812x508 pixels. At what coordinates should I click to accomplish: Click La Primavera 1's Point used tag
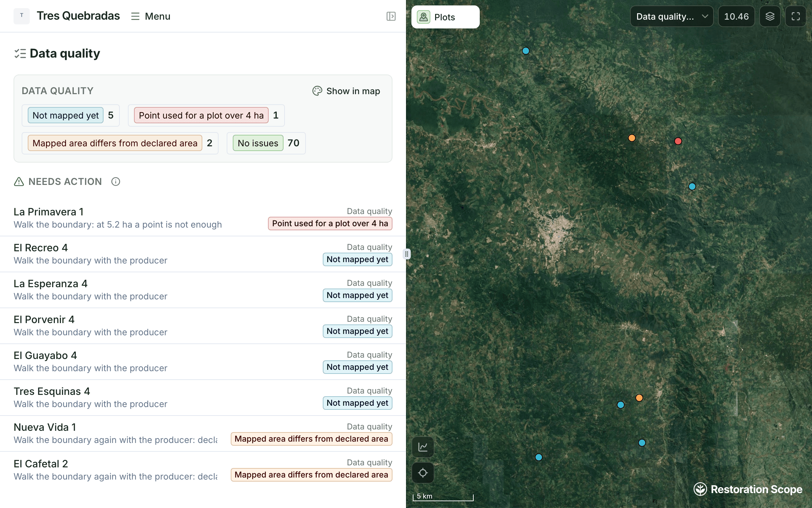click(330, 224)
